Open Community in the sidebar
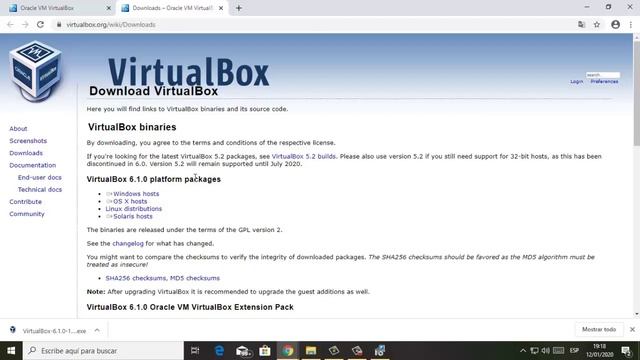640x360 pixels. 27,214
